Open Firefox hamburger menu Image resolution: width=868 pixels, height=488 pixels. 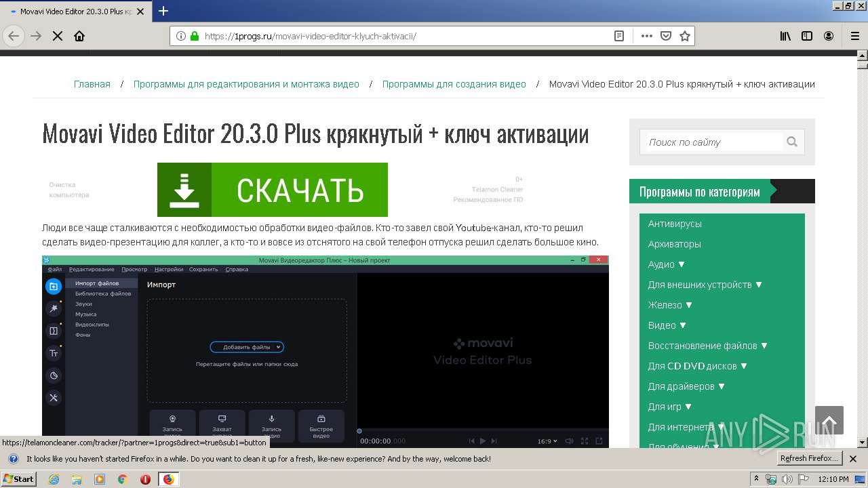click(x=854, y=36)
